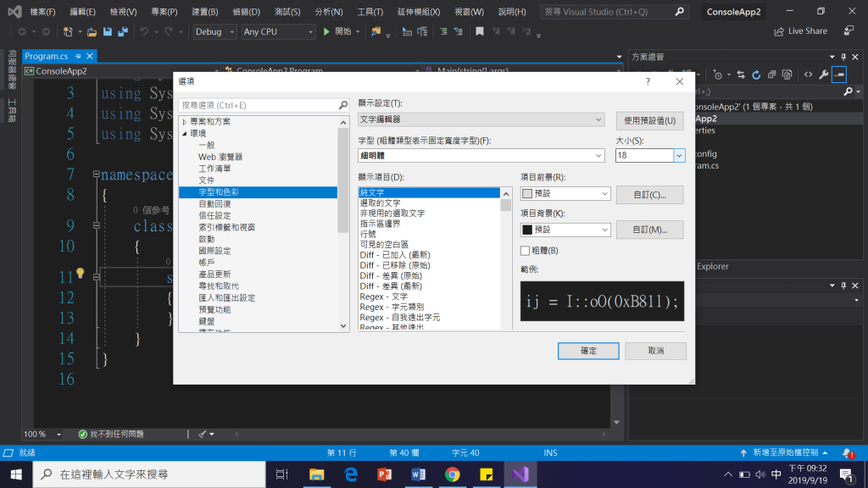Click the Comment out lines icon
Image resolution: width=868 pixels, height=488 pixels.
point(443,31)
